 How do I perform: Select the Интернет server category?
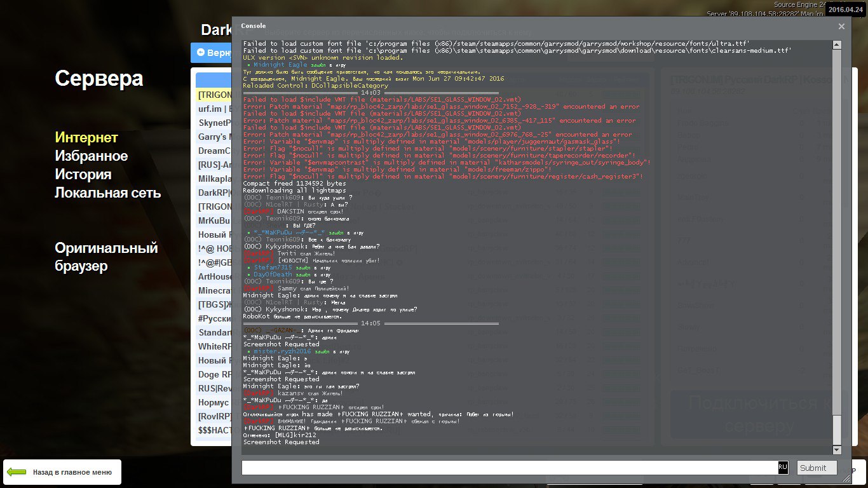click(86, 137)
